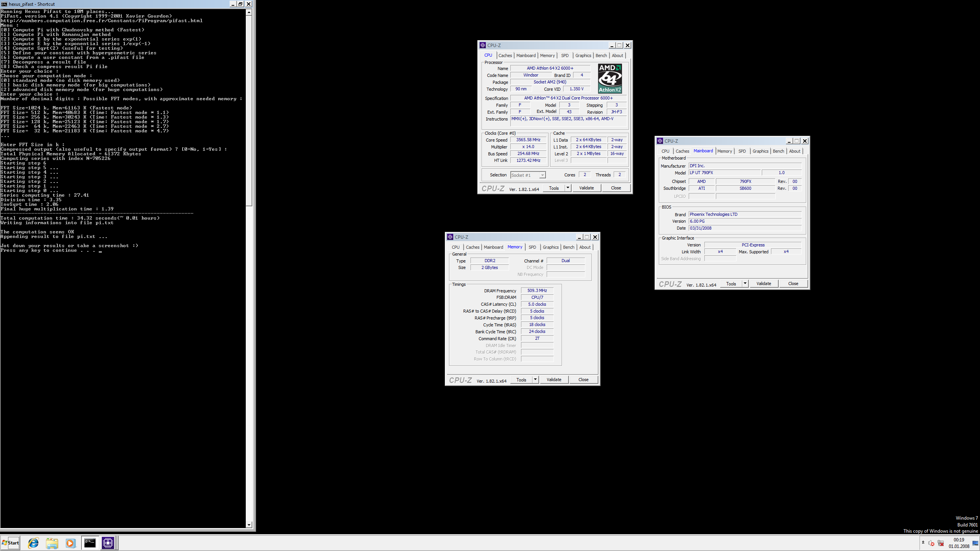Open SPD tab in Processor window

pos(565,55)
